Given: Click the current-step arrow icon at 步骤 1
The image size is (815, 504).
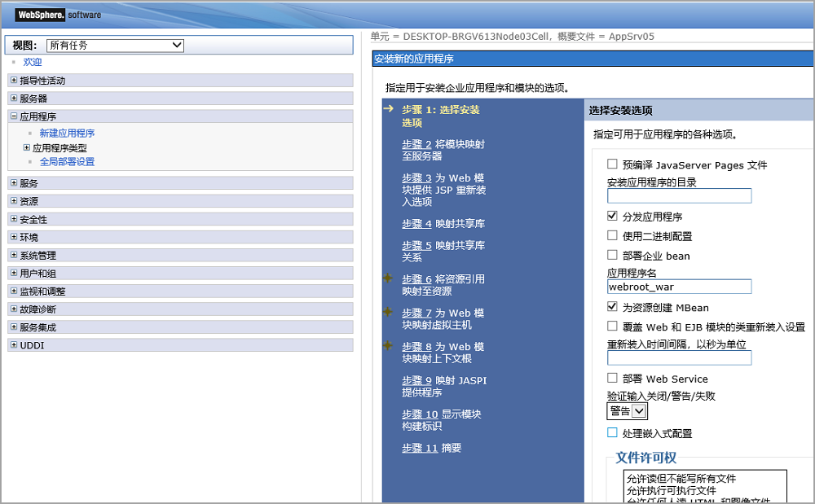Looking at the screenshot, I should coord(388,108).
